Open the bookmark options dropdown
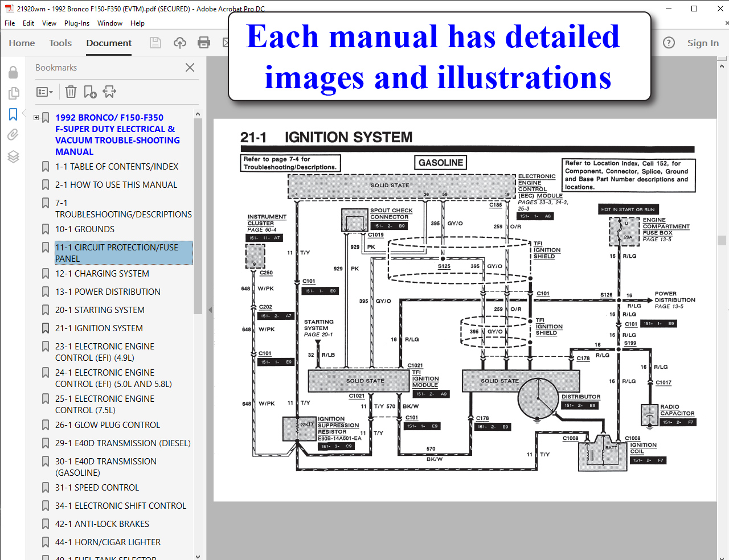The height and width of the screenshot is (560, 729). click(x=44, y=92)
